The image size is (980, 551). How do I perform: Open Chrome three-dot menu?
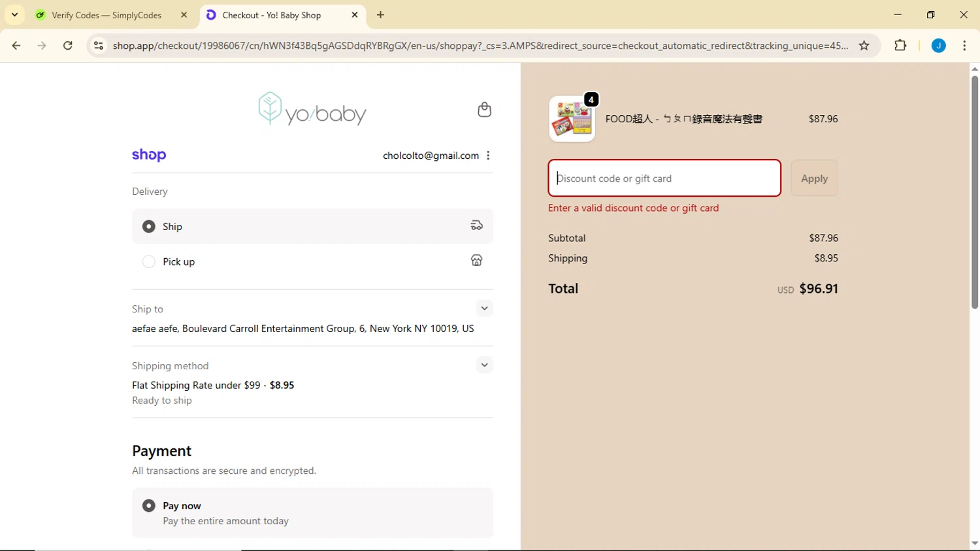click(x=964, y=46)
